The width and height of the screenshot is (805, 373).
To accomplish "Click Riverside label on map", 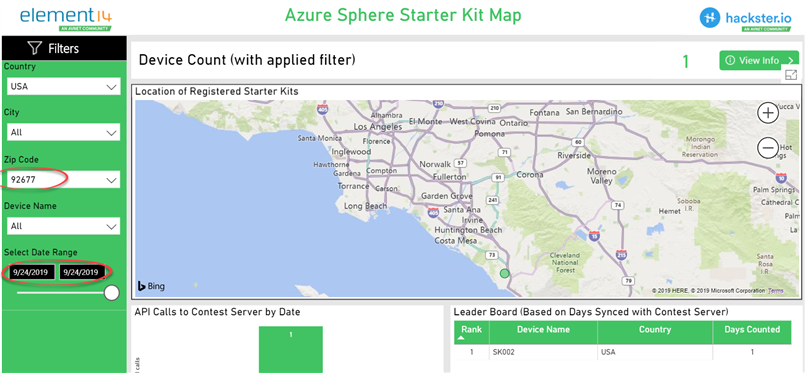I will 574,155.
